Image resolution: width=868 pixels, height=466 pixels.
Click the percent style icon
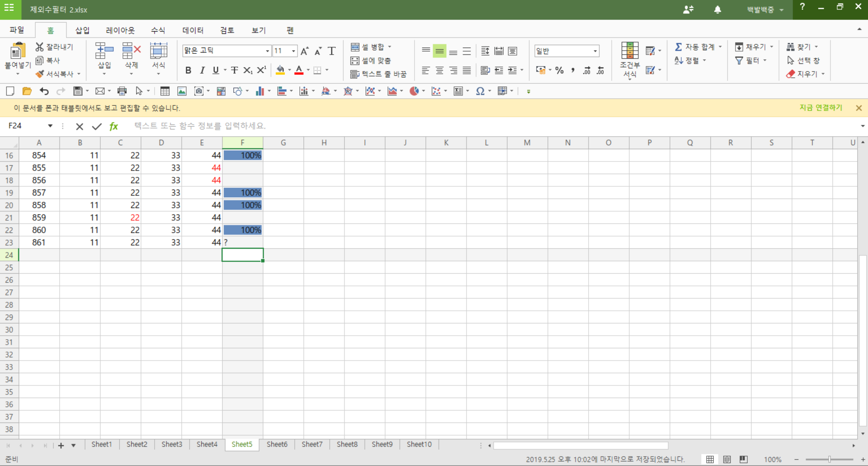(x=559, y=70)
